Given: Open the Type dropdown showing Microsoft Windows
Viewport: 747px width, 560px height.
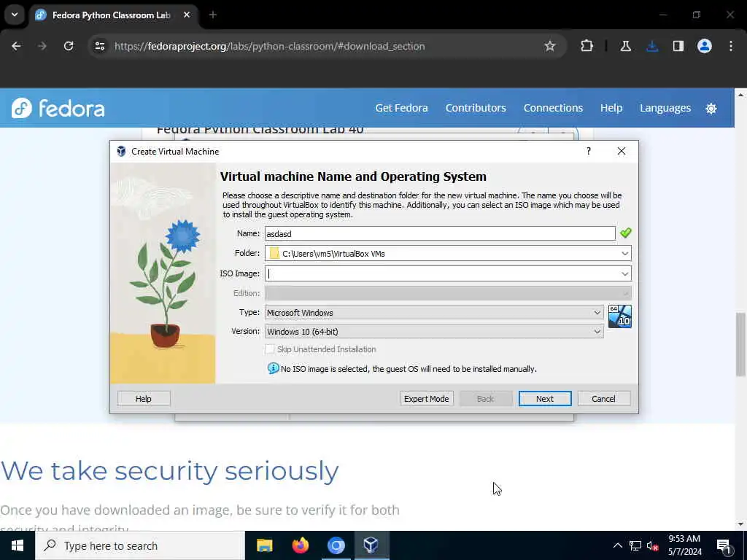Looking at the screenshot, I should [x=434, y=312].
